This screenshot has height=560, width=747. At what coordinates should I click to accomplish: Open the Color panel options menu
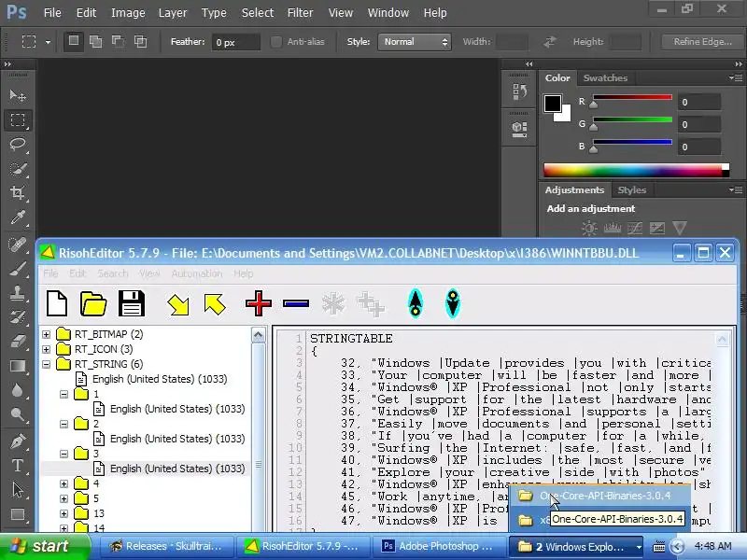[736, 77]
